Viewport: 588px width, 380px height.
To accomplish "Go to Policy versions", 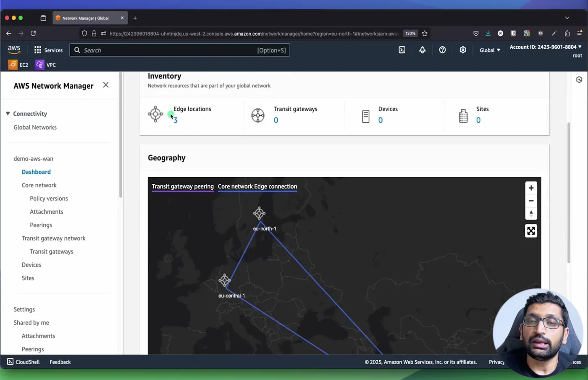I will pyautogui.click(x=49, y=198).
